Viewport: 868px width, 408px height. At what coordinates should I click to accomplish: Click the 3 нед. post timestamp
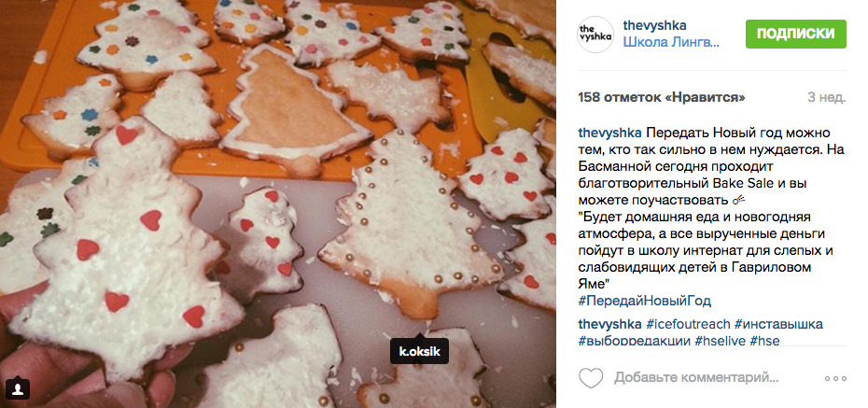tap(826, 97)
